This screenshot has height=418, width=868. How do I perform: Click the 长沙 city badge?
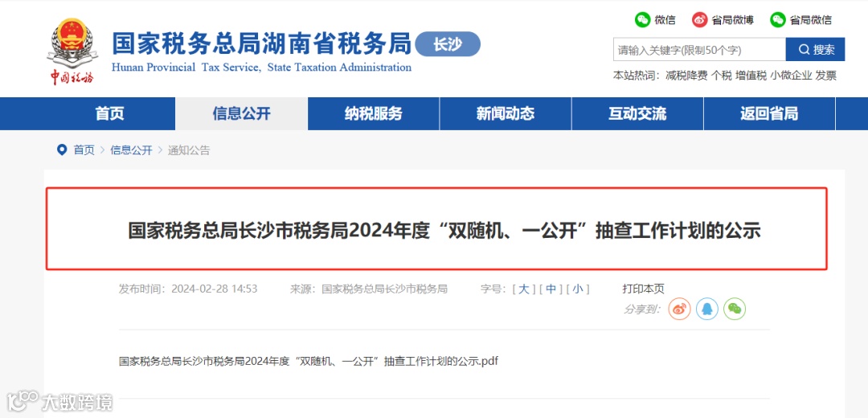448,44
